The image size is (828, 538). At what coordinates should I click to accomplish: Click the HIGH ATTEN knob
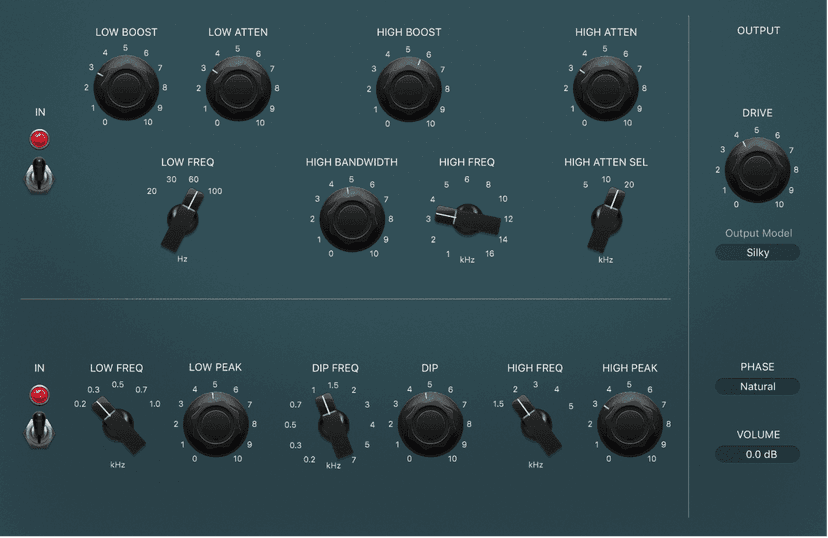point(606,88)
